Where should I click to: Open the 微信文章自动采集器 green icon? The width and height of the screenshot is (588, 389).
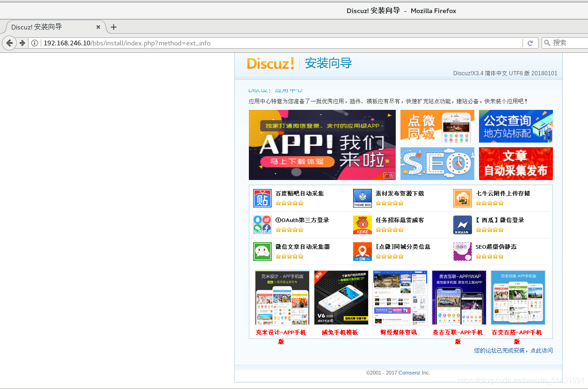coord(262,252)
